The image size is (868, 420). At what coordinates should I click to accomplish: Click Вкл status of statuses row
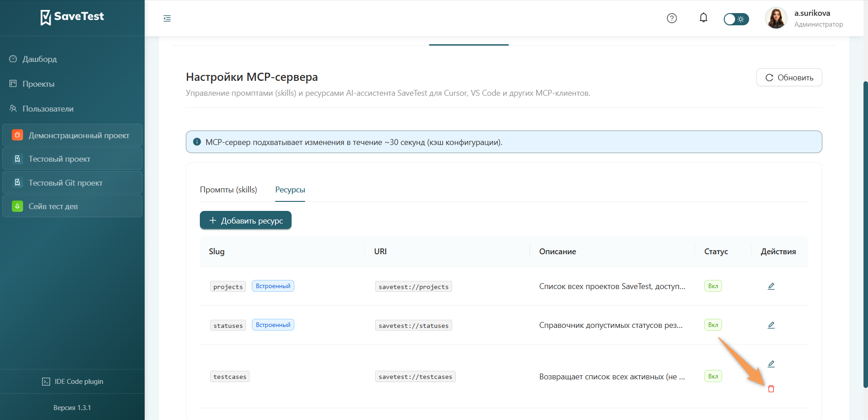tap(713, 325)
